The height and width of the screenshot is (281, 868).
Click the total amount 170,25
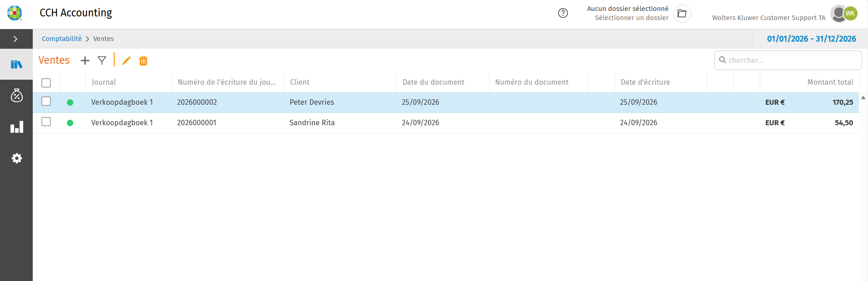point(843,102)
